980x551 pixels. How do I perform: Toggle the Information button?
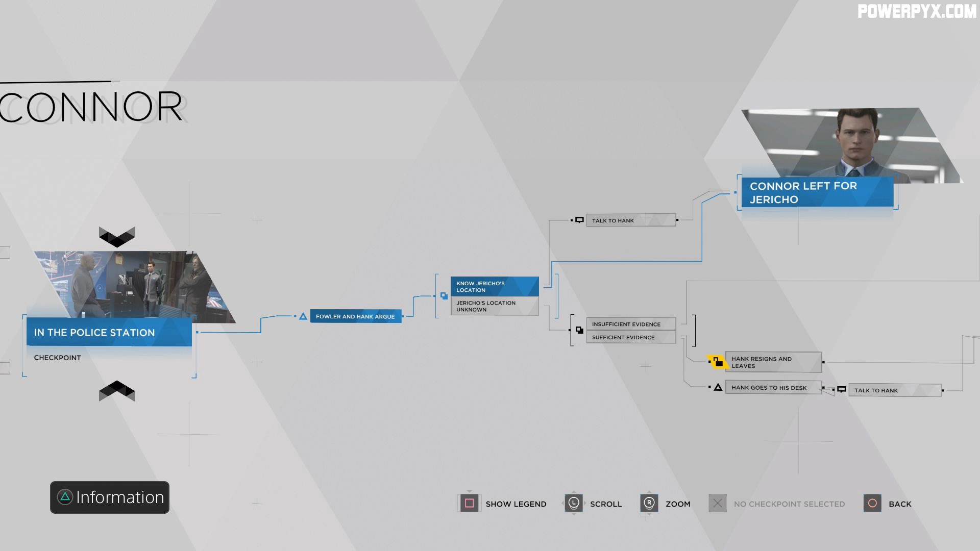pyautogui.click(x=110, y=497)
